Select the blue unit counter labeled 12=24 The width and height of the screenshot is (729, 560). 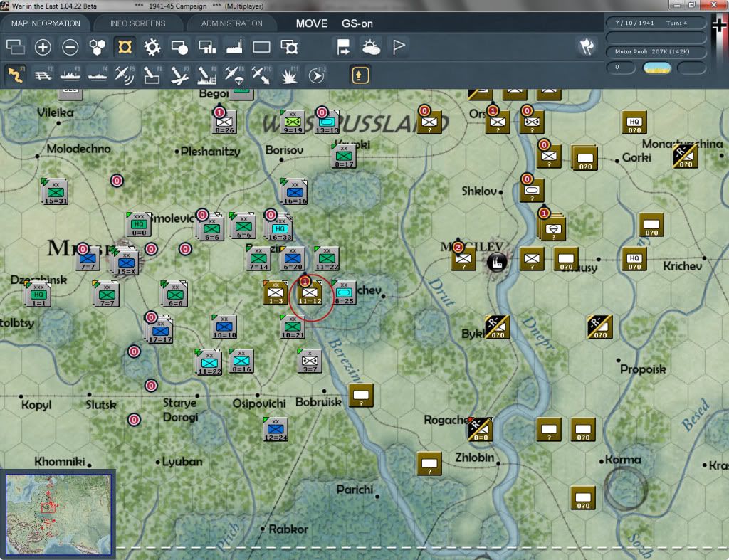pos(276,429)
